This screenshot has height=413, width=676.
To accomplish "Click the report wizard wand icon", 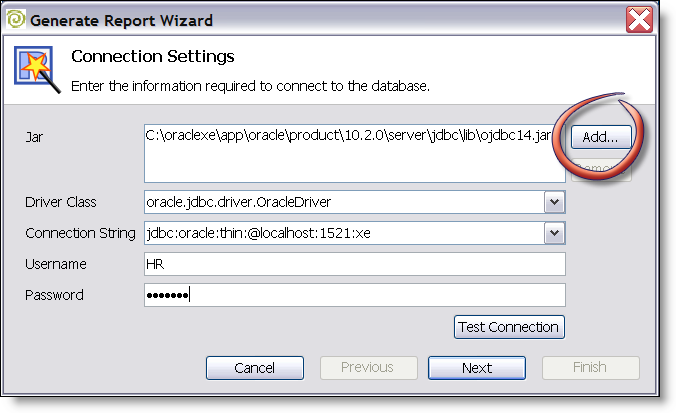I will (37, 69).
